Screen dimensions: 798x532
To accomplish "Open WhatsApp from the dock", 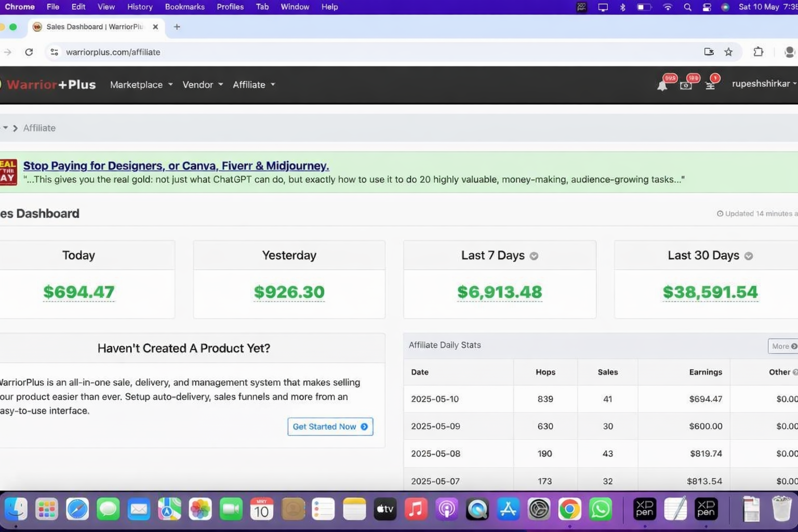I will tap(600, 509).
